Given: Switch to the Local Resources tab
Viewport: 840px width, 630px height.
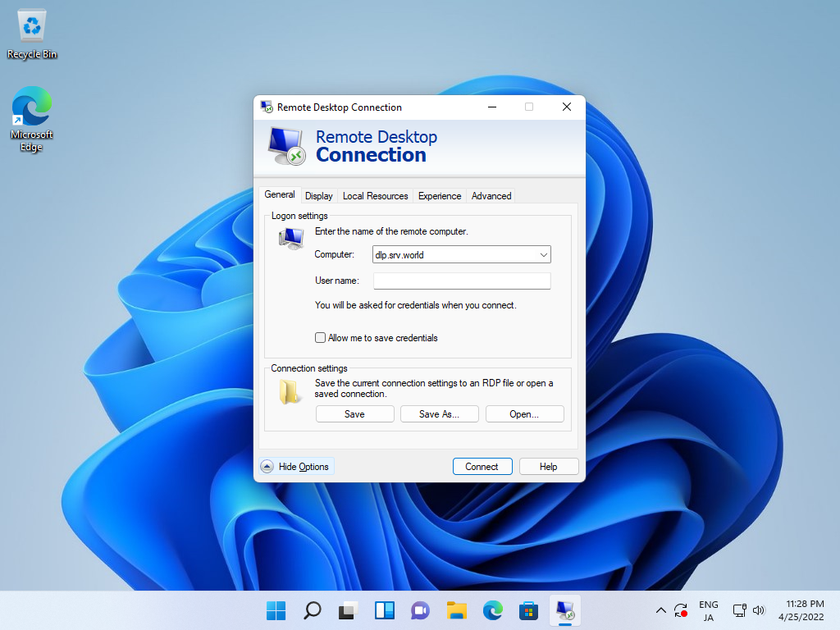Looking at the screenshot, I should point(375,196).
